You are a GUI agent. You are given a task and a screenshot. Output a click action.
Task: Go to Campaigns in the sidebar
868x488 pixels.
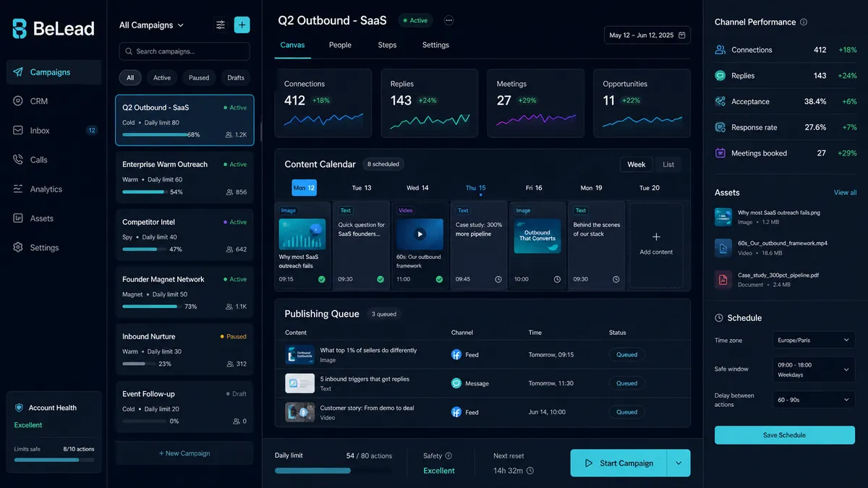click(54, 72)
